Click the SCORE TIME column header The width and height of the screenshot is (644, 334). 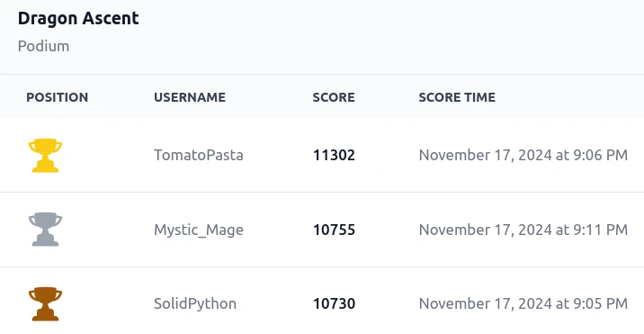click(x=457, y=97)
